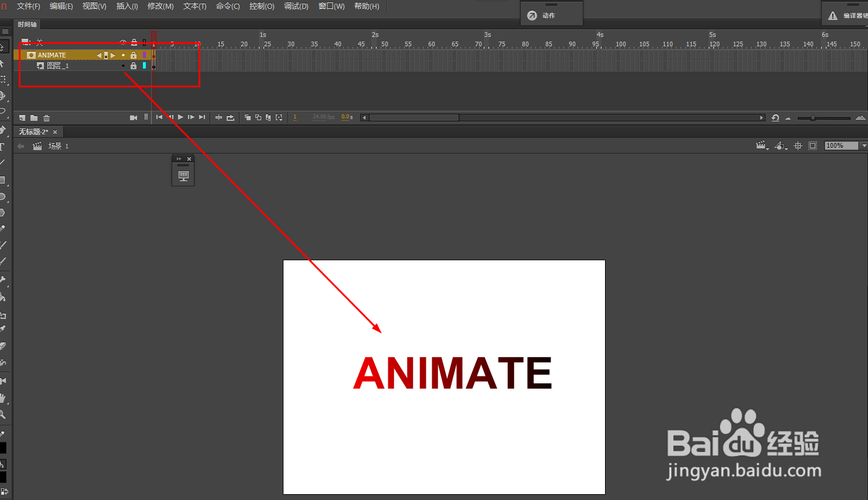Click previous keyframe arrow on ANIMATE layer
This screenshot has width=868, height=500.
click(x=100, y=56)
